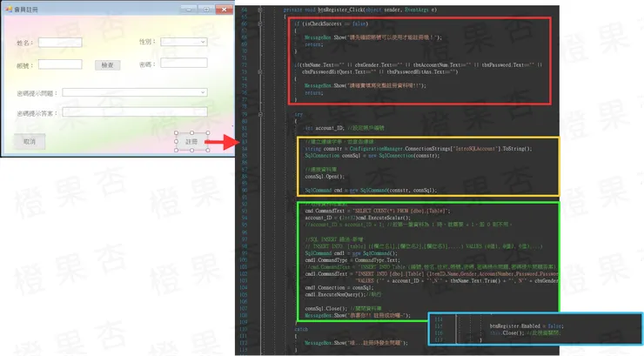Click the 取消 cancel button
644x356 pixels.
30,142
